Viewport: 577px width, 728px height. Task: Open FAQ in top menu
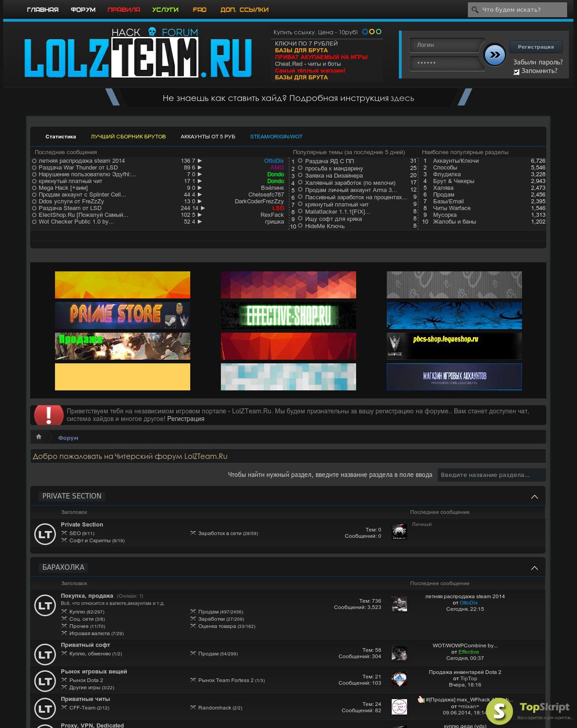point(200,9)
